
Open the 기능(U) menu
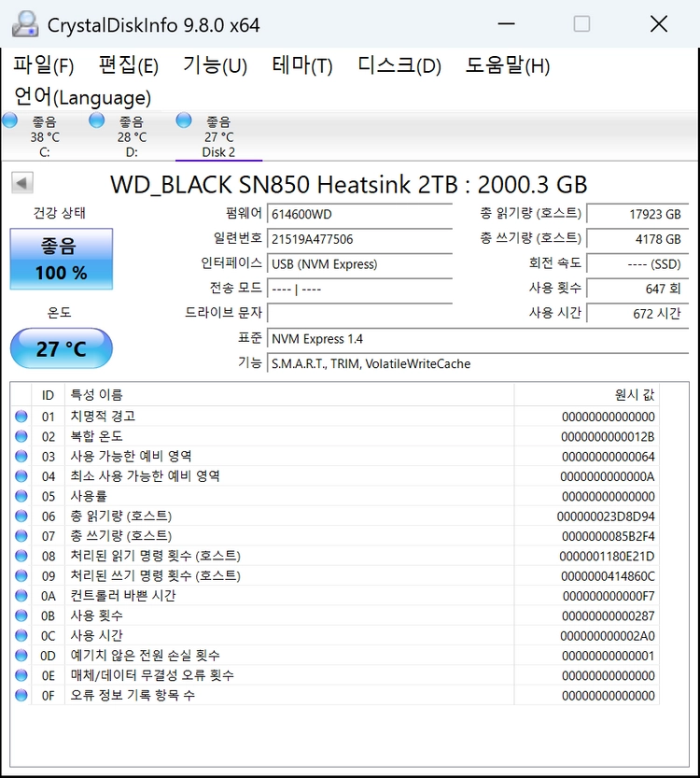click(216, 65)
